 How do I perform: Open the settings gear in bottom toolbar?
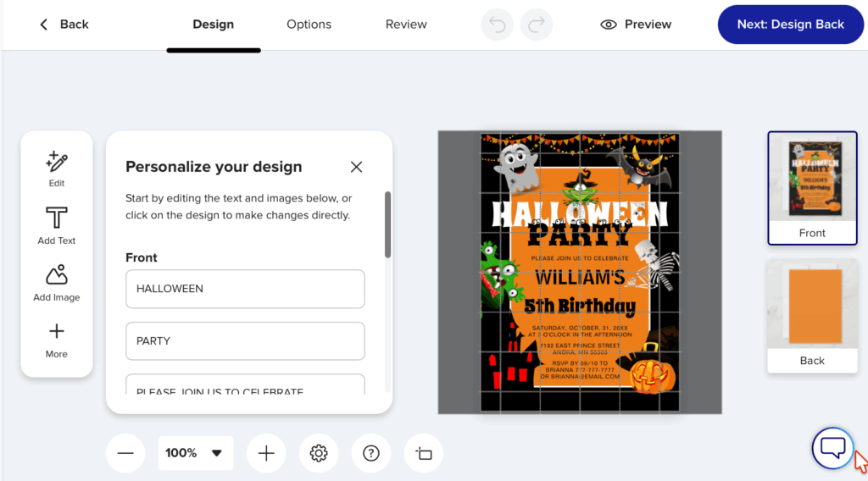pos(319,453)
